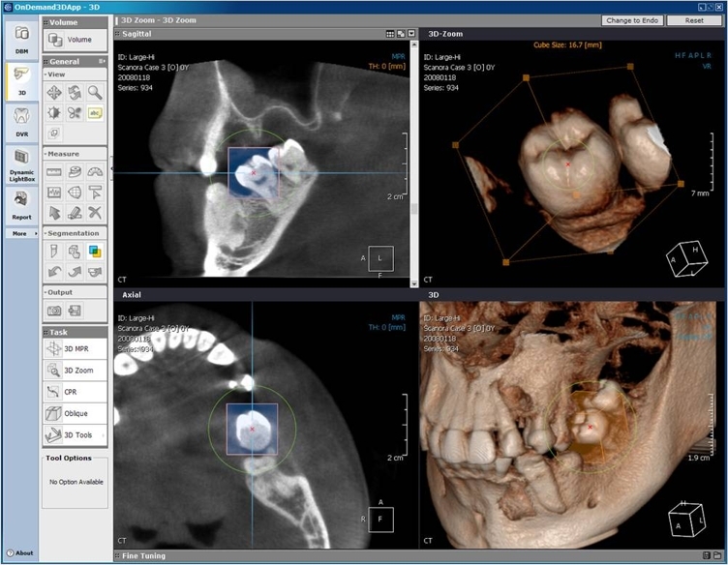Click the delete measurements X tool

tap(95, 213)
